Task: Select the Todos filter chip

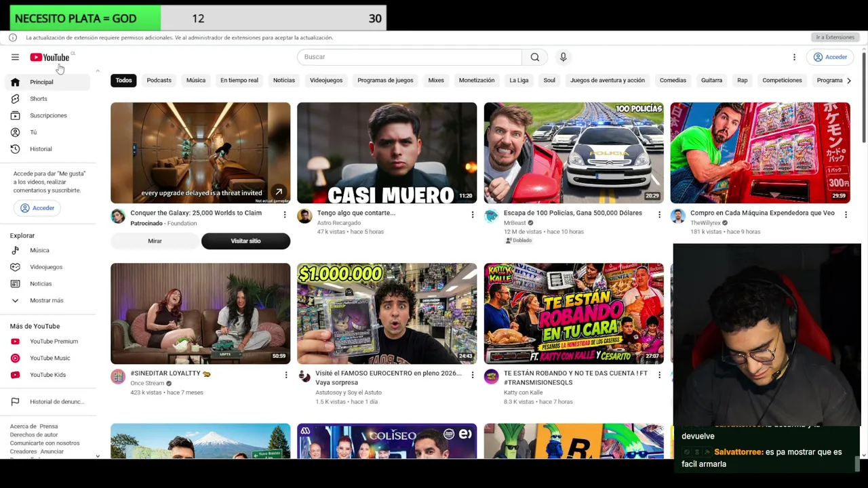Action: point(123,81)
